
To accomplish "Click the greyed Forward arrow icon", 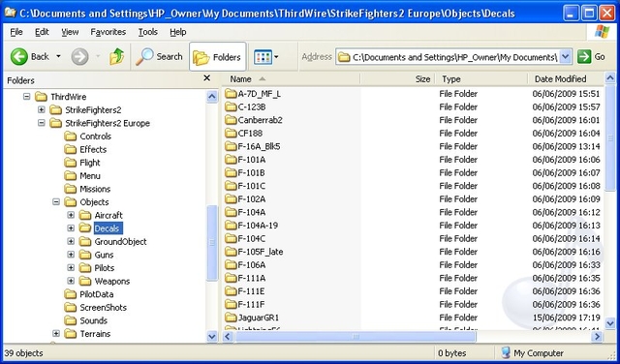I will 79,57.
